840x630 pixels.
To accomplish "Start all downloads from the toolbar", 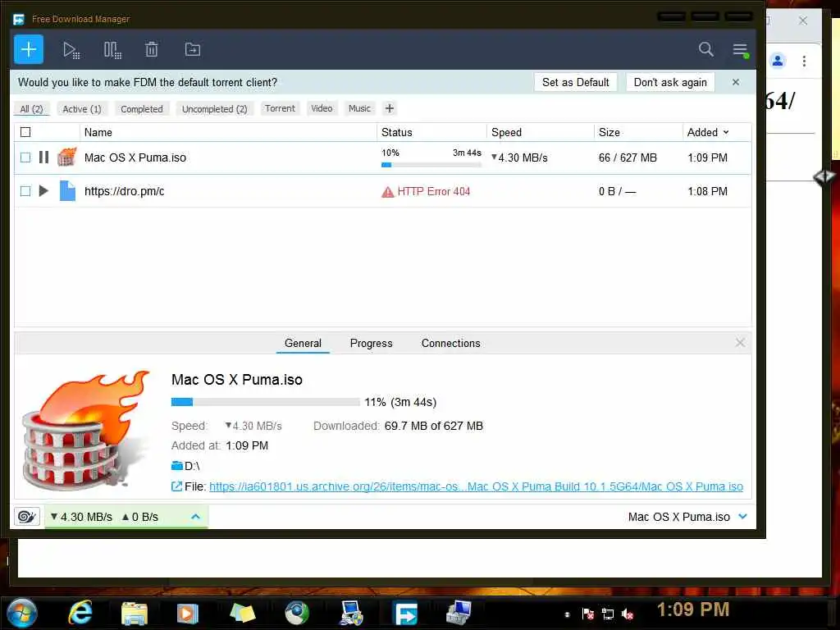I will [71, 50].
